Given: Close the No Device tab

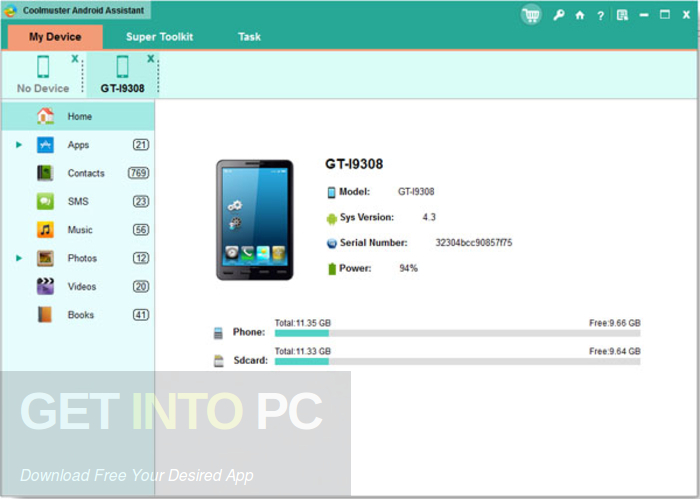Looking at the screenshot, I should (x=75, y=58).
